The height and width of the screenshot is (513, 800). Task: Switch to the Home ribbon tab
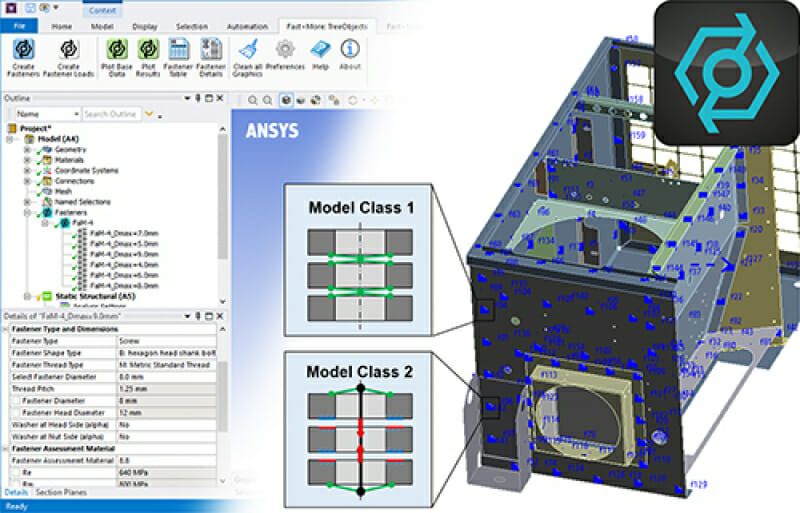61,27
